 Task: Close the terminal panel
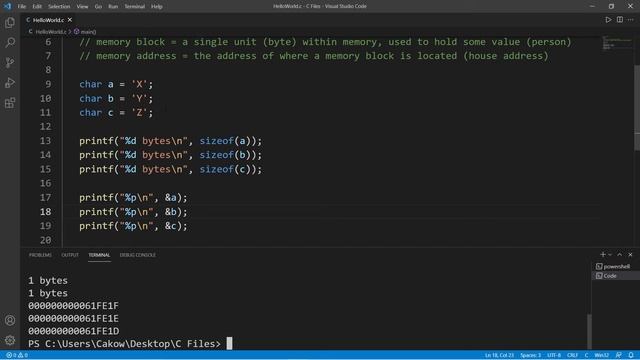pyautogui.click(x=630, y=254)
